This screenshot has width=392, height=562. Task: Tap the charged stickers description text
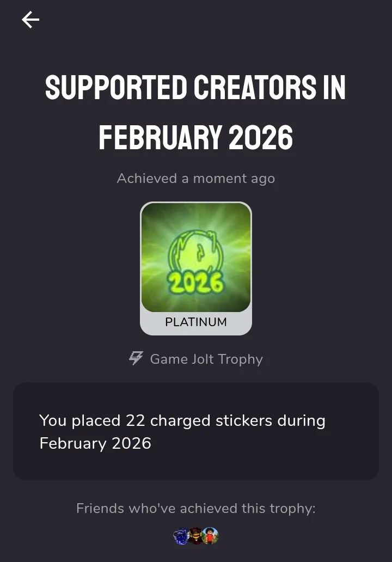pos(182,421)
